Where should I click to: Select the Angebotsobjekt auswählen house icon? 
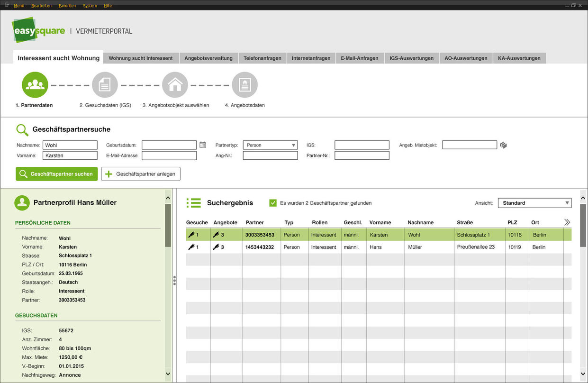[x=175, y=85]
